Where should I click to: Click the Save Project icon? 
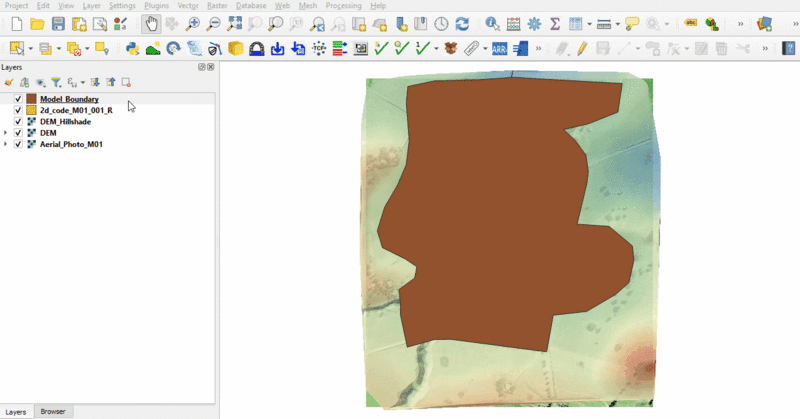pos(58,23)
